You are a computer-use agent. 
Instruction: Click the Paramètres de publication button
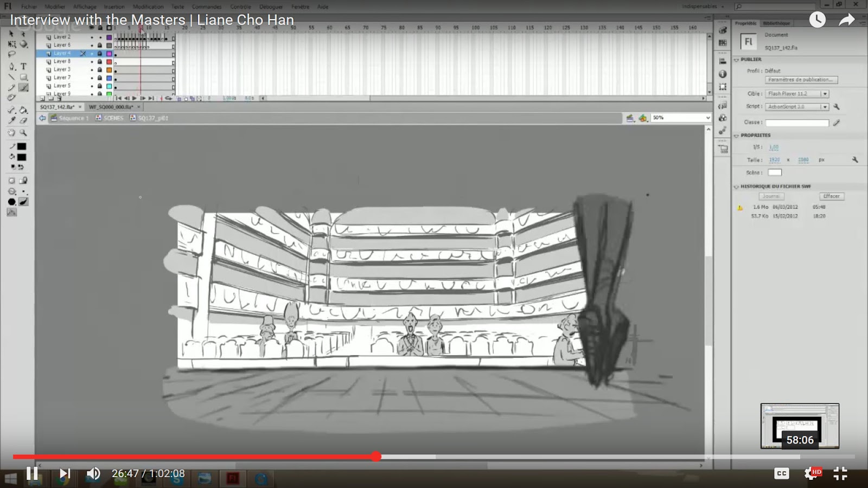pyautogui.click(x=801, y=79)
